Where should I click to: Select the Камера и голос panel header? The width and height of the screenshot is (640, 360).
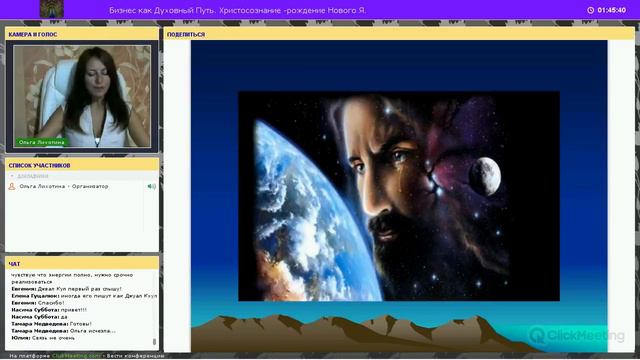[82, 34]
